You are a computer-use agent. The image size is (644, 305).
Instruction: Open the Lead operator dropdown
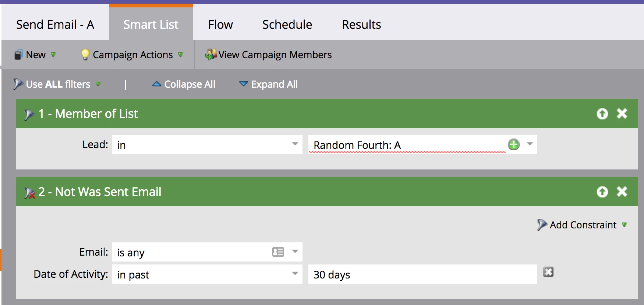point(295,144)
